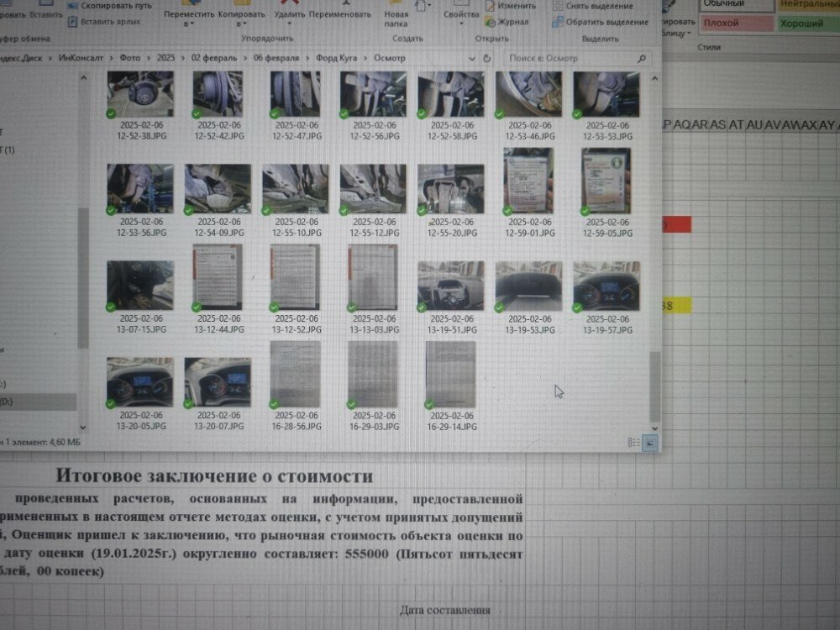Expand chevron after 2025 in breadcrumb
Screen dimensions: 840x630
(x=183, y=58)
